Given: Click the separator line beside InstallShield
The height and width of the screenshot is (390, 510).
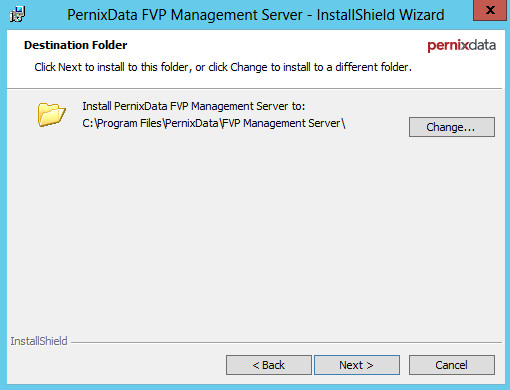Looking at the screenshot, I should (286, 342).
